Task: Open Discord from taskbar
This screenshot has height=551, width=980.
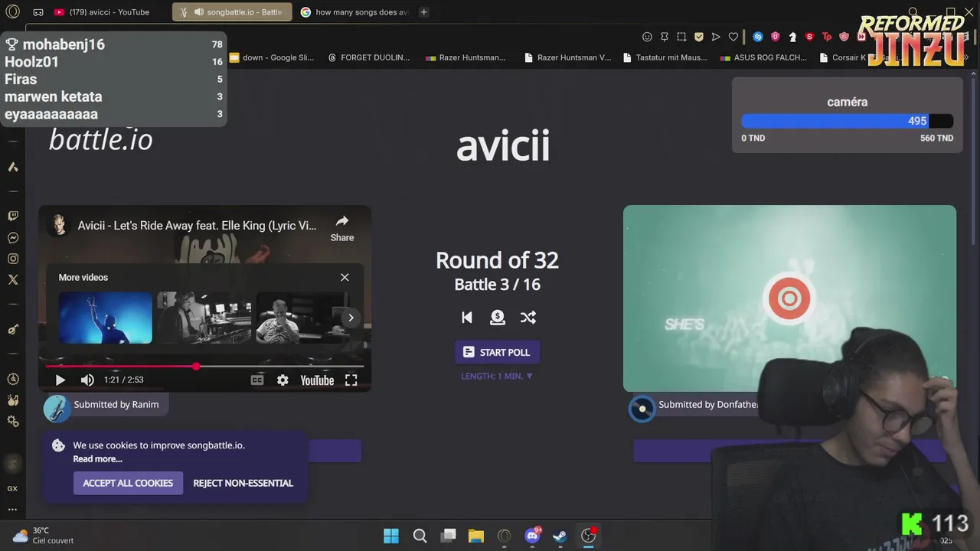Action: (532, 536)
